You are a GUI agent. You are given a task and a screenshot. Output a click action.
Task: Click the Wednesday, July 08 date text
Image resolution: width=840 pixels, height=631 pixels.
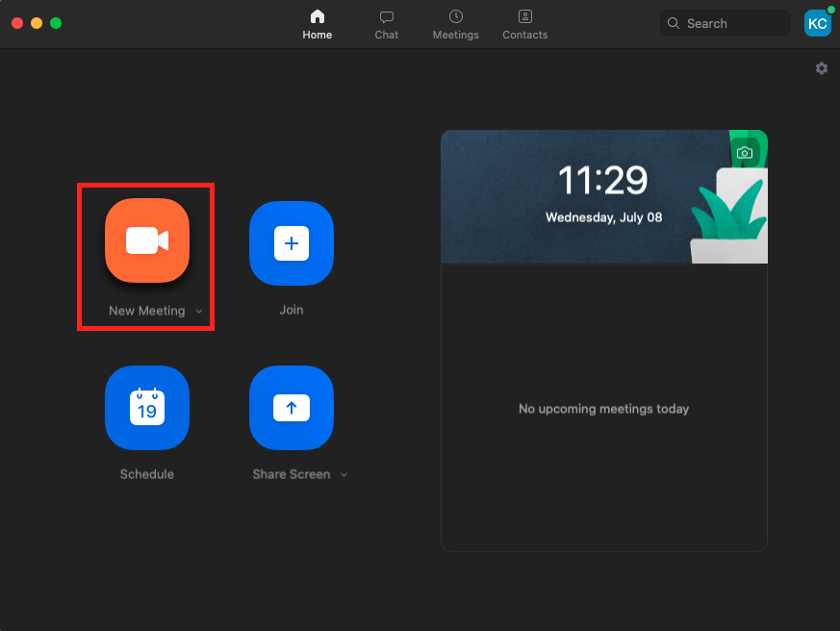coord(603,217)
